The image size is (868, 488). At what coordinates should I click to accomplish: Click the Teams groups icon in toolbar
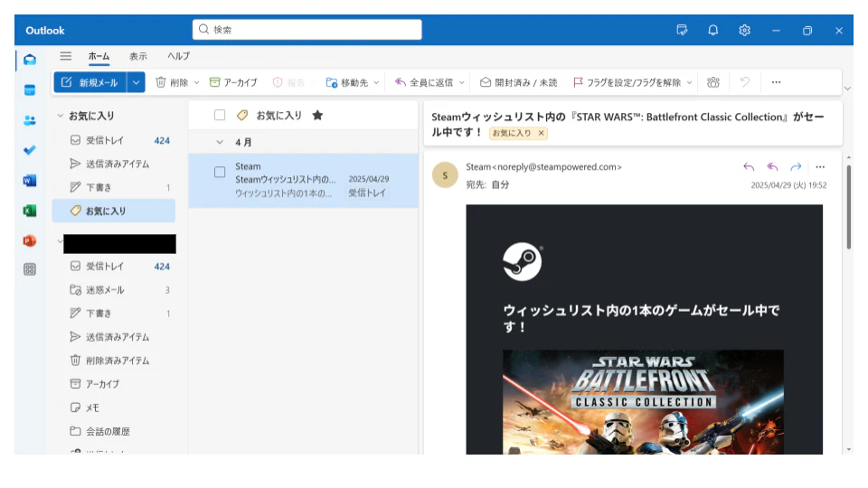click(713, 82)
